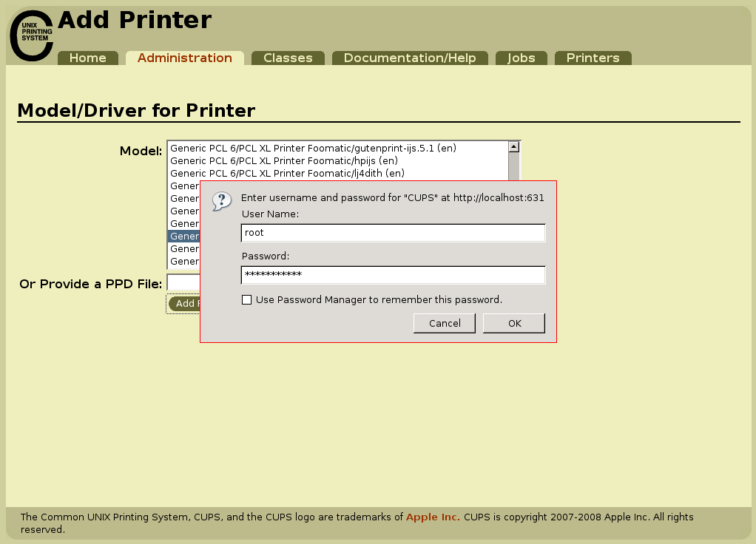This screenshot has width=756, height=544.
Task: Click inside the Password field
Action: (x=393, y=274)
